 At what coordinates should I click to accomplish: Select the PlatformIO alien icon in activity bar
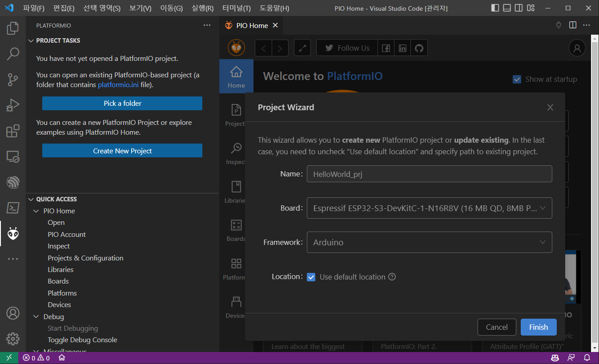(x=13, y=233)
